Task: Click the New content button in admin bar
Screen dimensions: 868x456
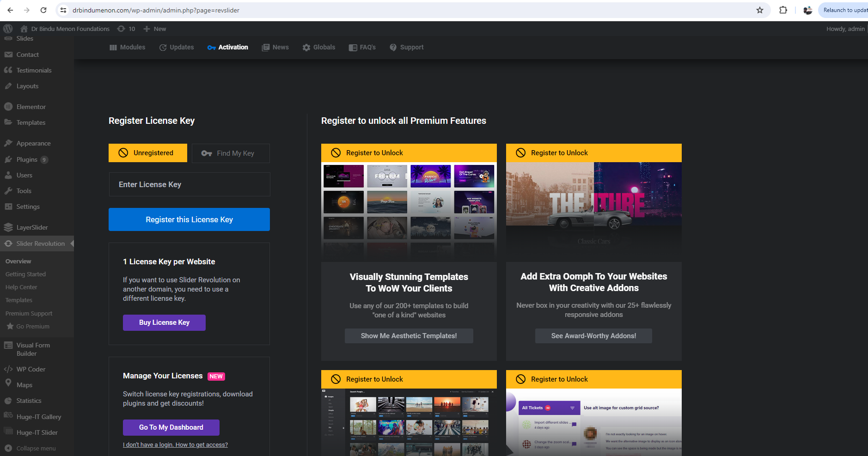Action: (x=155, y=29)
